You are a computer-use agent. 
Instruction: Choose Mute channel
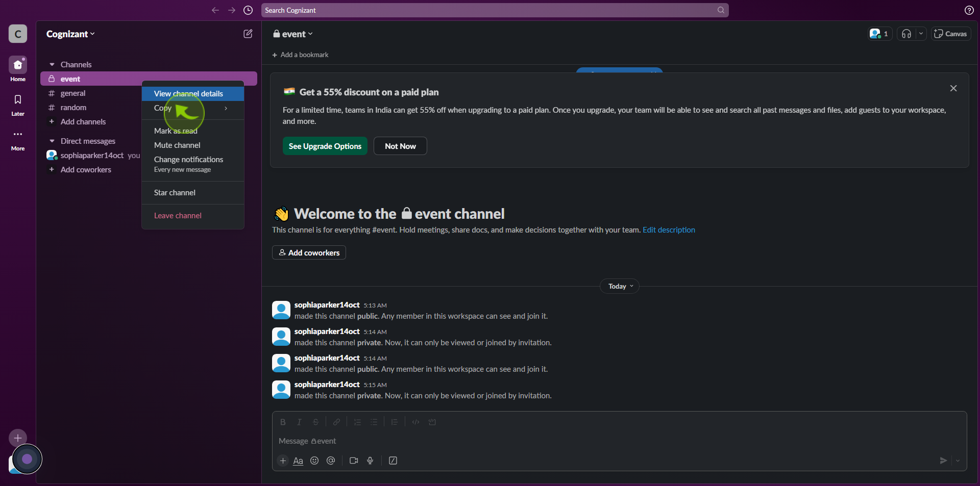tap(192, 145)
